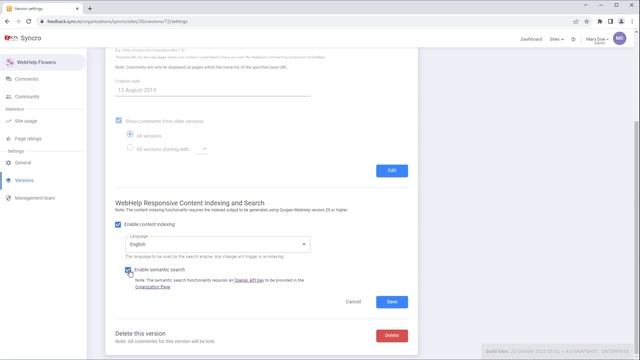Screen dimensions: 640x360
Task: Click the tab search chevron in title bar
Action: (x=586, y=5)
